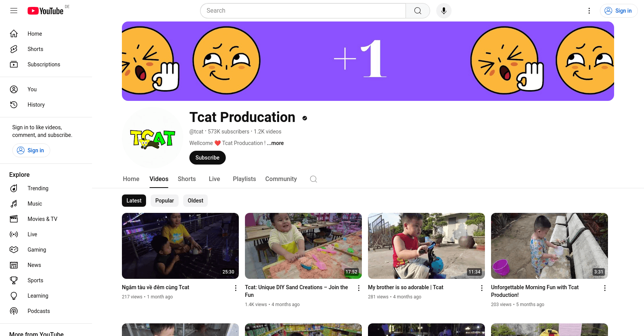Subscribe to Tcat Producation channel
The height and width of the screenshot is (336, 644).
click(207, 158)
